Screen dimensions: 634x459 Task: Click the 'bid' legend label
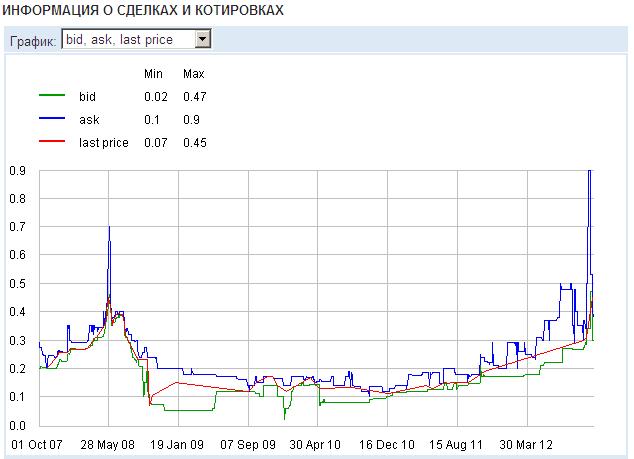(87, 97)
